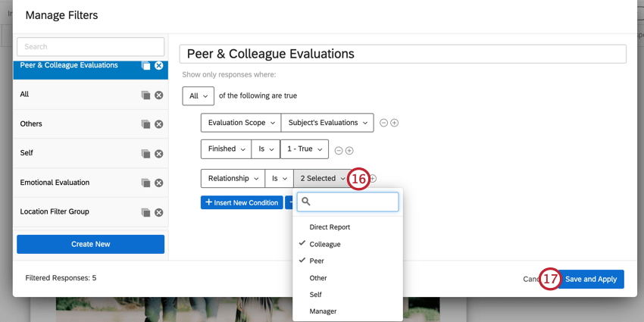The width and height of the screenshot is (644, 322).
Task: Add condition after Finished row
Action: (x=349, y=151)
